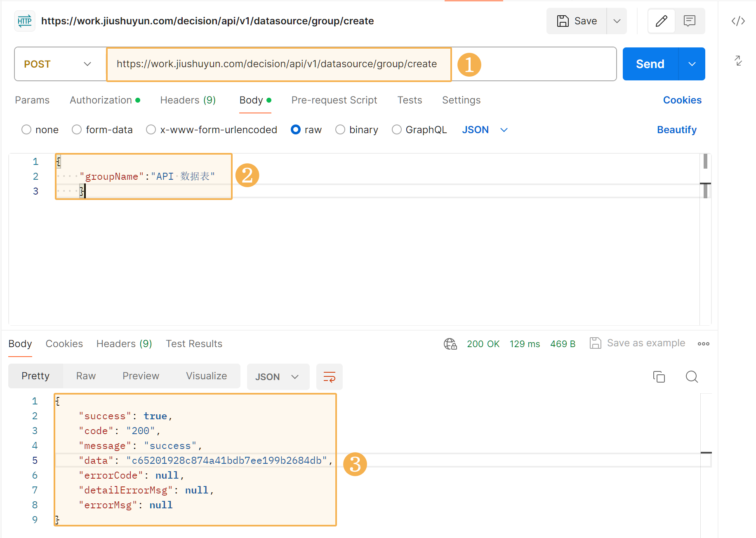The width and height of the screenshot is (756, 538).
Task: Open the Pre-request Script tab
Action: [x=334, y=100]
